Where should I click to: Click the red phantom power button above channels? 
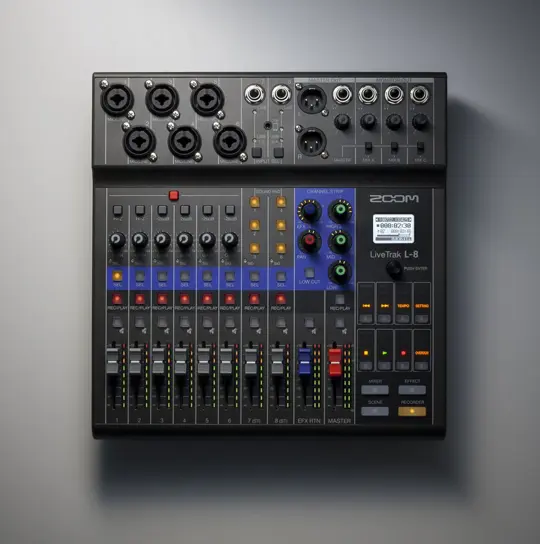click(x=174, y=195)
